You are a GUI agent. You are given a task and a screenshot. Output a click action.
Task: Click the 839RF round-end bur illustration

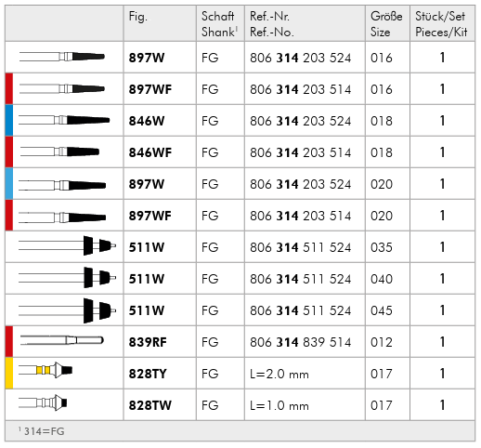(x=62, y=340)
